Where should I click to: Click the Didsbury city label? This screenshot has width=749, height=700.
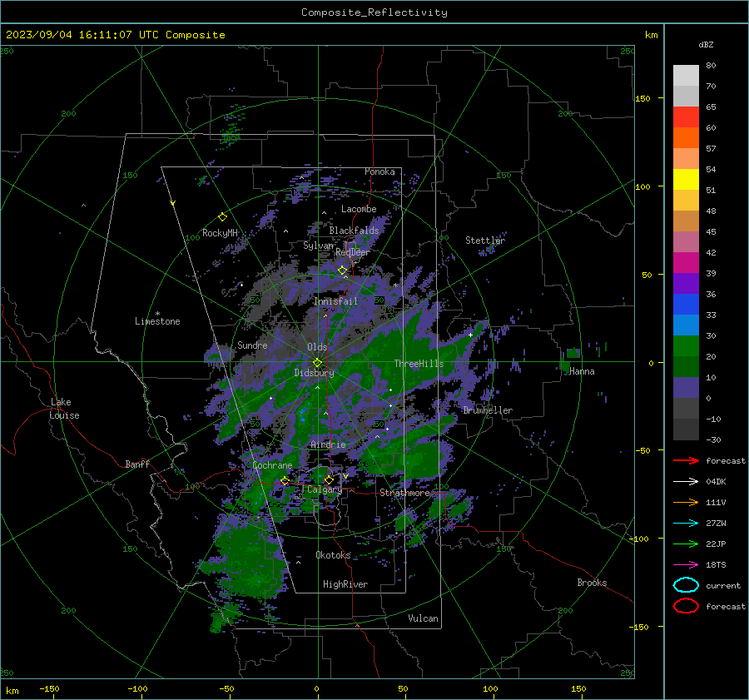314,373
